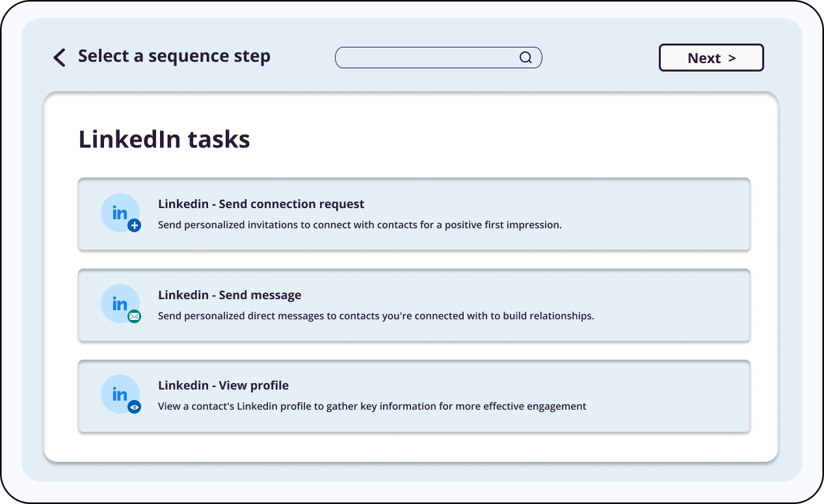This screenshot has height=504, width=824.
Task: Click the arrow inside the Next button
Action: coord(732,58)
